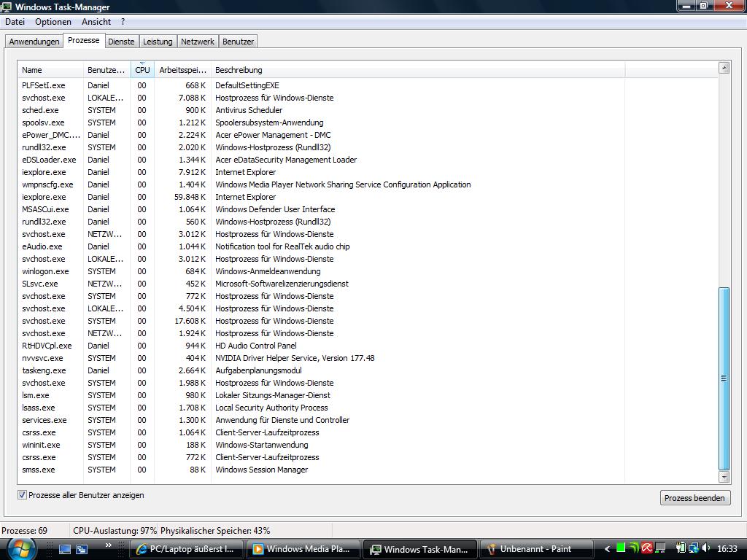Select the MSASCui.exe process row
747x560 pixels.
pos(321,209)
